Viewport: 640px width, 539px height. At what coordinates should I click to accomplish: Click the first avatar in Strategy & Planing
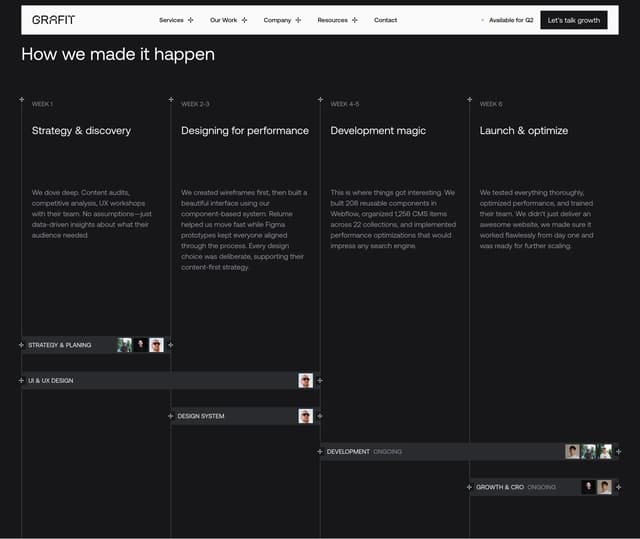(x=124, y=345)
